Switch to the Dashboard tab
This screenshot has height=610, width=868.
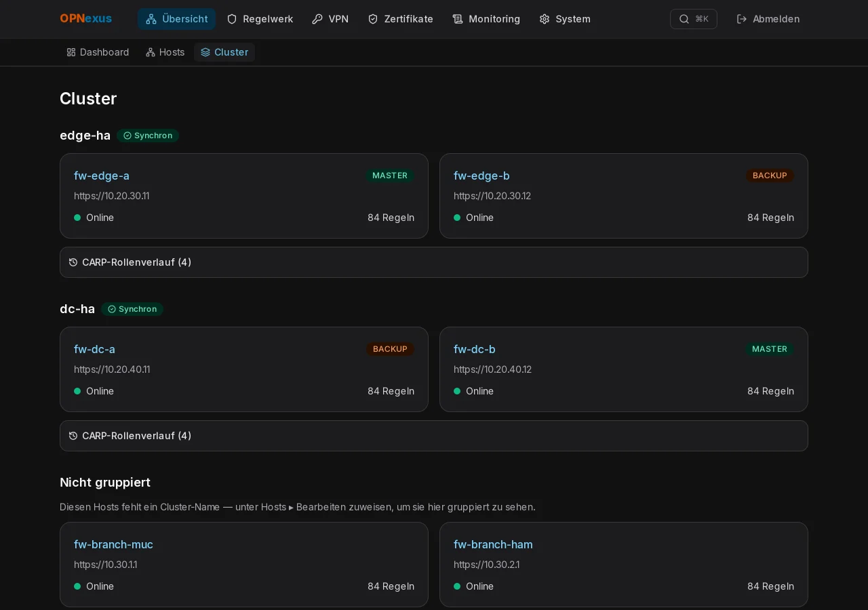click(x=98, y=52)
